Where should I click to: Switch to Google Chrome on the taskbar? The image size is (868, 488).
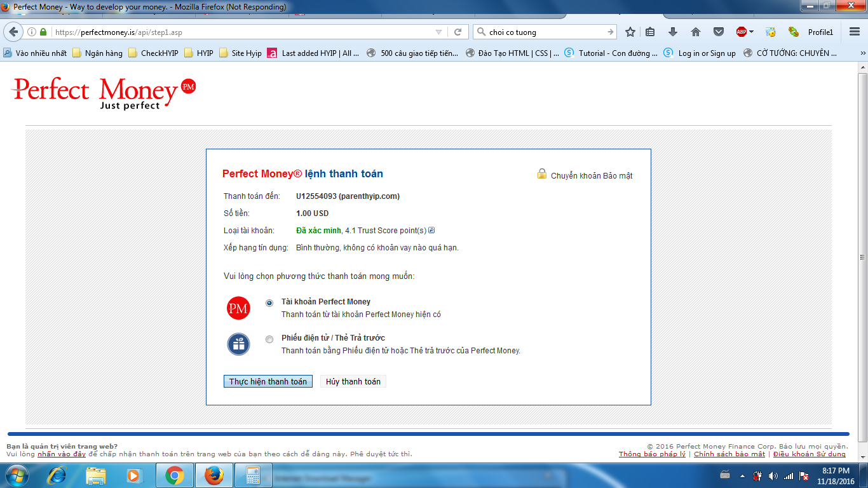(174, 475)
